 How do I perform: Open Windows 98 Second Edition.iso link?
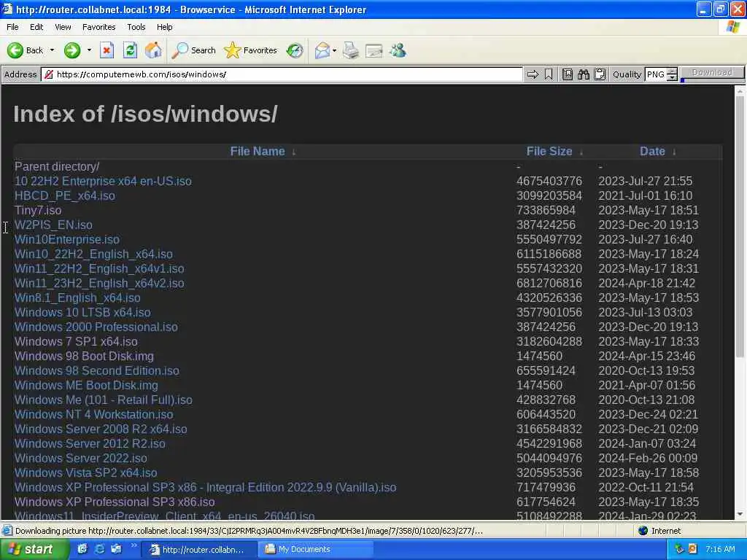pyautogui.click(x=97, y=371)
